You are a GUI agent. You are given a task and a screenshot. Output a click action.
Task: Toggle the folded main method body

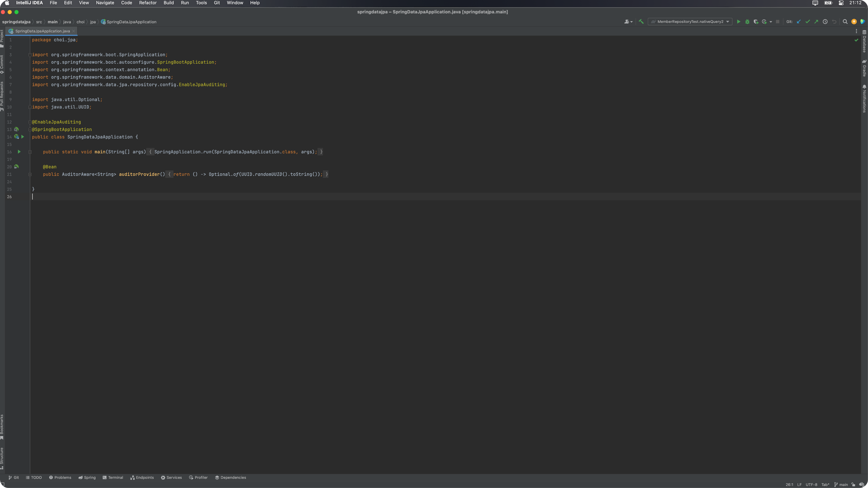coord(30,152)
